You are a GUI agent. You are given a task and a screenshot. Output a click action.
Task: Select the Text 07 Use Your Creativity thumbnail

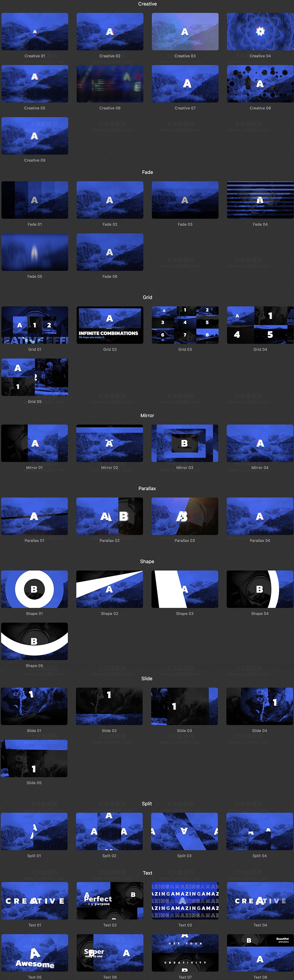[185, 953]
